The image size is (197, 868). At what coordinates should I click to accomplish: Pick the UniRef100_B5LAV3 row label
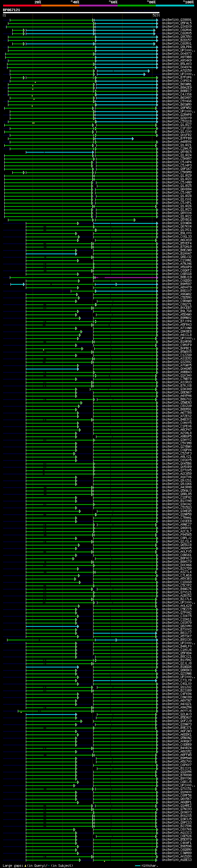pyautogui.click(x=177, y=64)
